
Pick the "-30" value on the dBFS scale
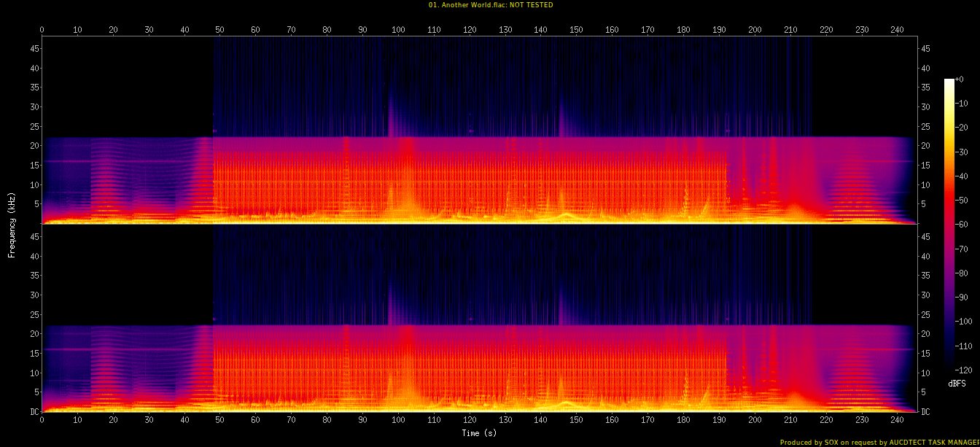click(x=962, y=152)
